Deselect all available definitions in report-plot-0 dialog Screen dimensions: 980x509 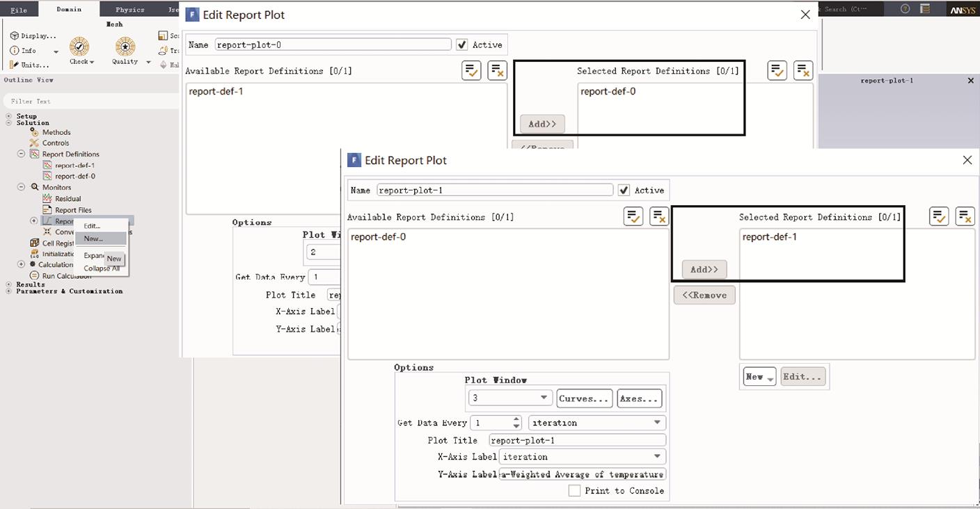pos(497,70)
